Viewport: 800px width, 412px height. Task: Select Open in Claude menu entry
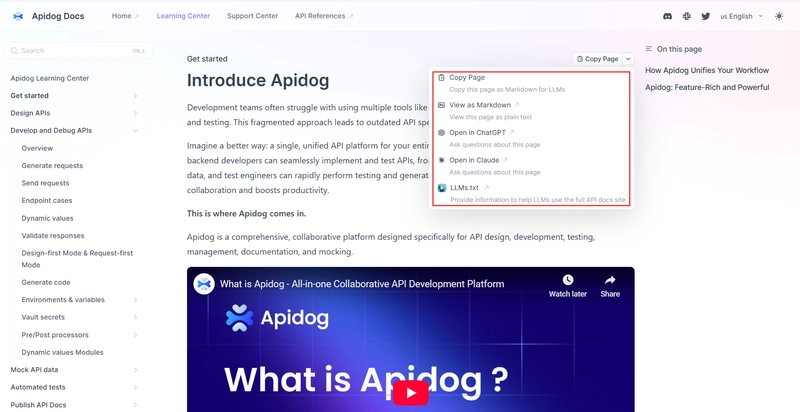[x=531, y=166]
